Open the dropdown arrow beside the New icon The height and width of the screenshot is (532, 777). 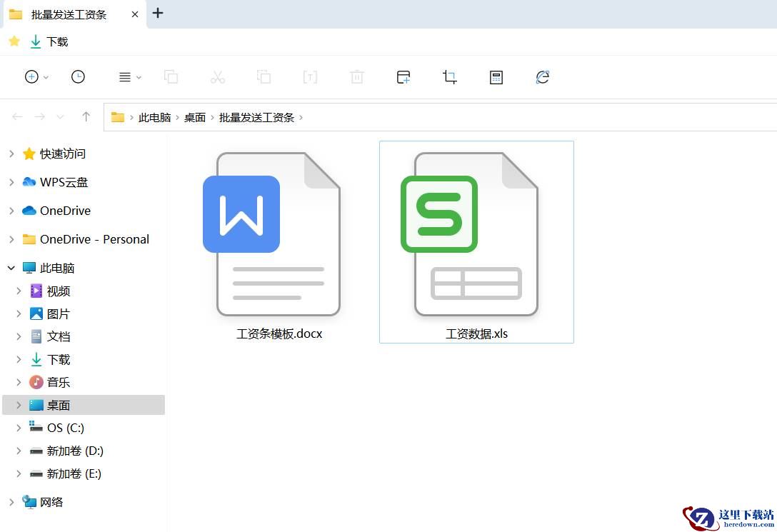click(46, 77)
